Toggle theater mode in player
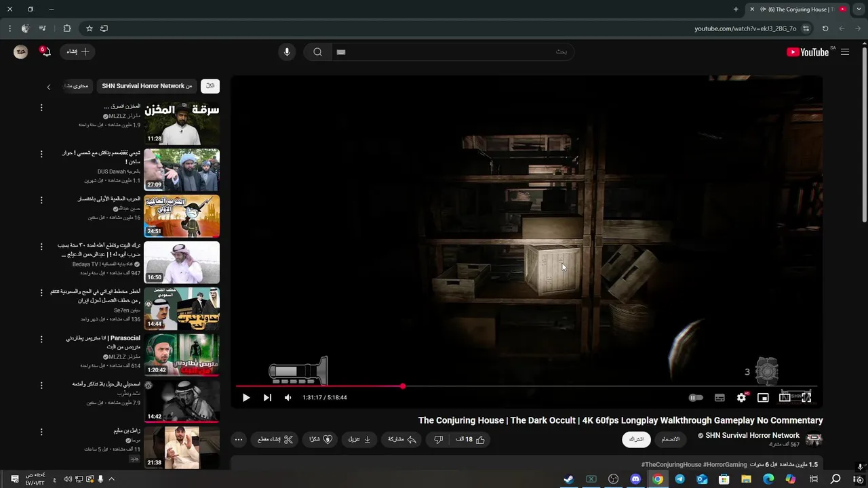 (x=785, y=398)
